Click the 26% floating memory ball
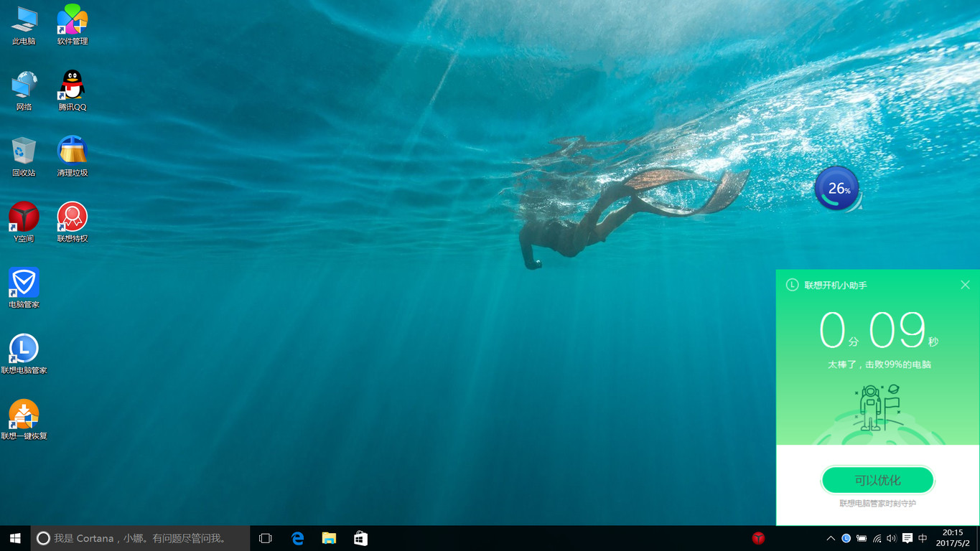This screenshot has width=980, height=551. 837,189
